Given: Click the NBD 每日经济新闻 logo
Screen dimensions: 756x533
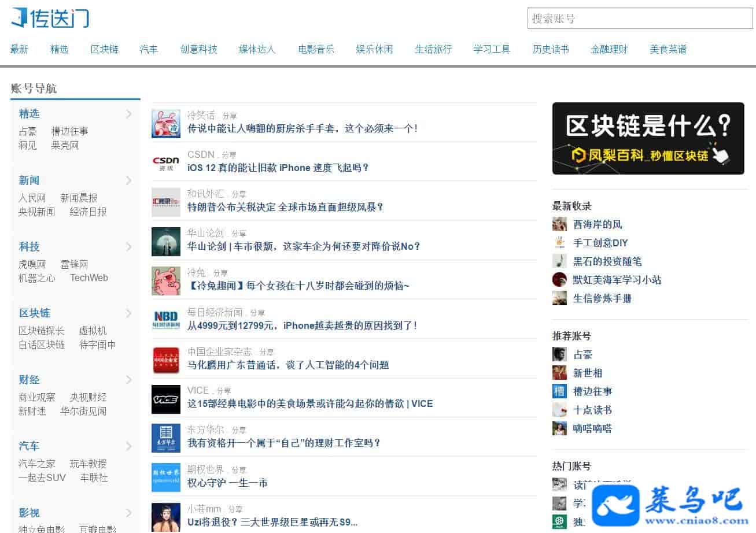Looking at the screenshot, I should pos(166,321).
